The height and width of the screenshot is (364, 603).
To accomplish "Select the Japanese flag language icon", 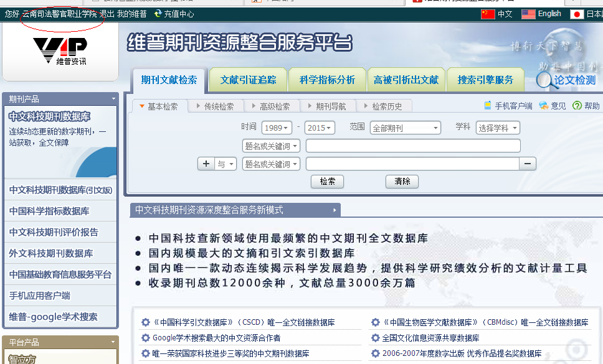I will pyautogui.click(x=577, y=14).
